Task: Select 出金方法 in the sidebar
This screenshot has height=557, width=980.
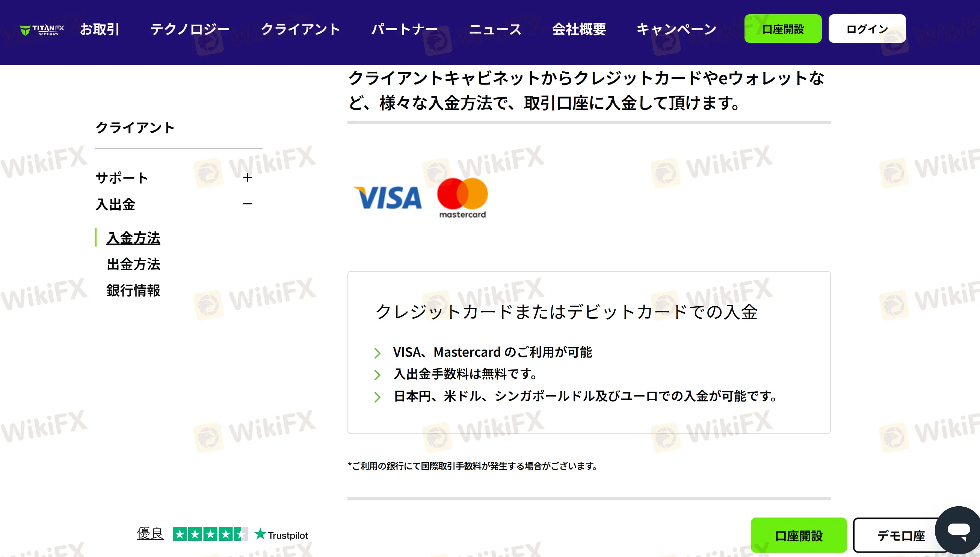Action: (x=133, y=264)
